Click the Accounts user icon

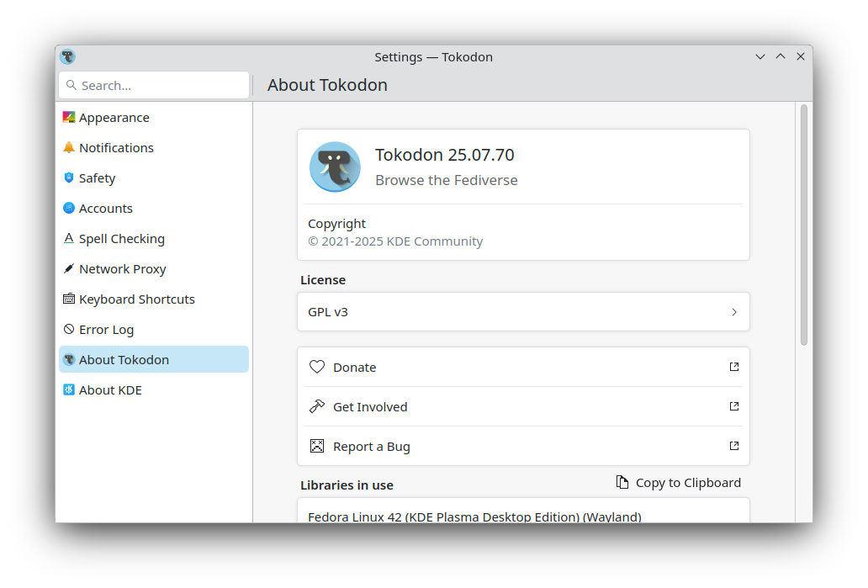coord(69,208)
